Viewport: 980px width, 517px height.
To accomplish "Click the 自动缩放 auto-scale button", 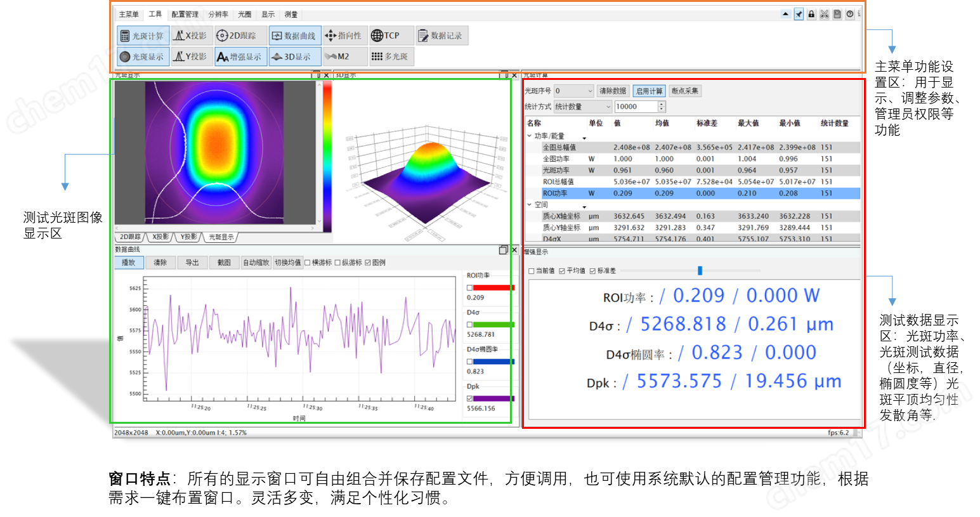I will tap(256, 263).
